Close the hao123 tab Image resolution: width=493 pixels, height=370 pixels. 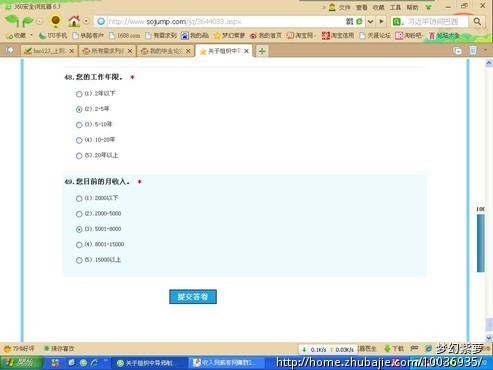pyautogui.click(x=71, y=51)
